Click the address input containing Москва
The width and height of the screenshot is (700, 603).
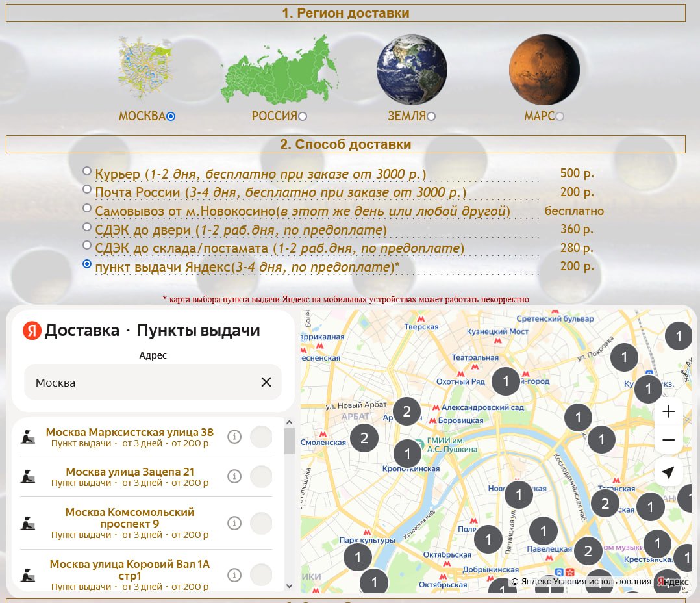click(153, 382)
